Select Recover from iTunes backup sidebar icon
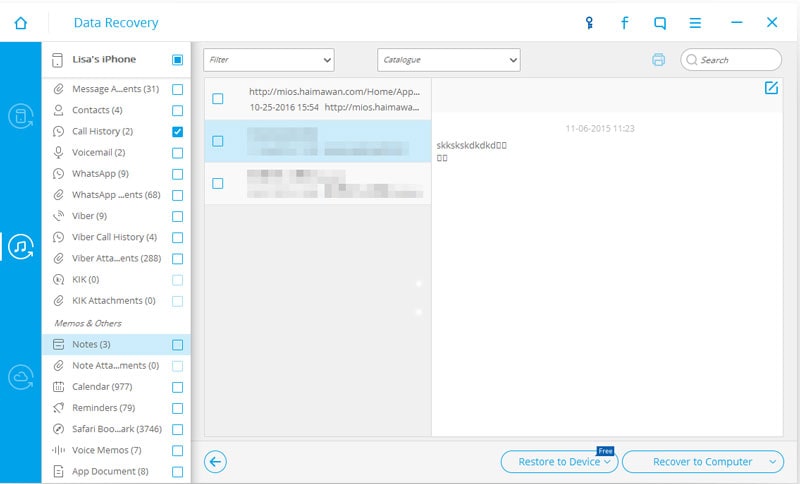This screenshot has height=484, width=800. (21, 247)
